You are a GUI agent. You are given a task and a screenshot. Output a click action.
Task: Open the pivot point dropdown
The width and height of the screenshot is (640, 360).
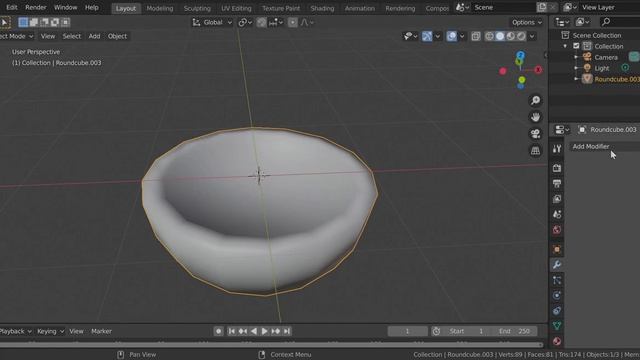pyautogui.click(x=245, y=22)
